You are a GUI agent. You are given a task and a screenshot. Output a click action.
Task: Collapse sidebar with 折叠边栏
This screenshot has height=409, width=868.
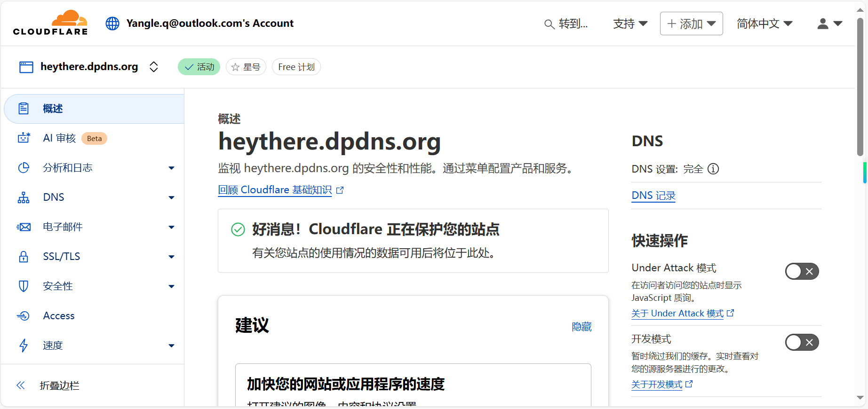coord(59,385)
